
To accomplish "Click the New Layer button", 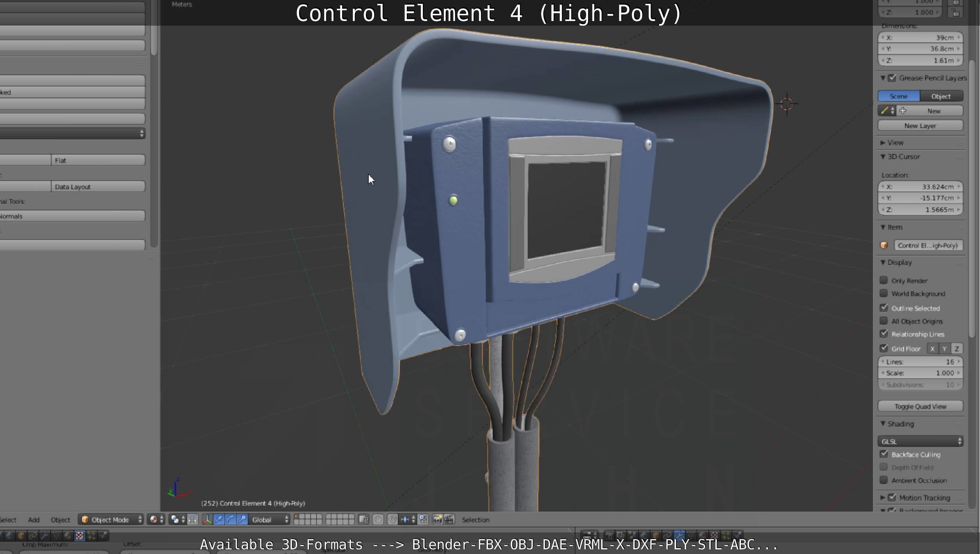I will pyautogui.click(x=920, y=126).
